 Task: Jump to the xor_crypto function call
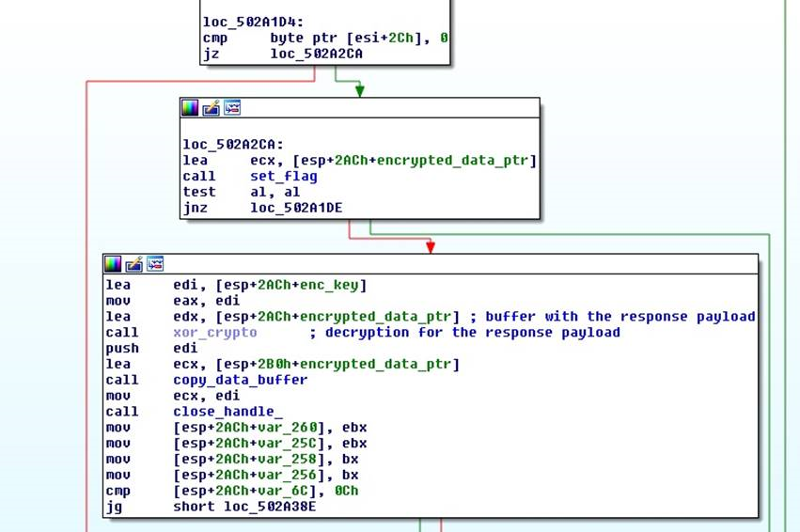[x=214, y=332]
